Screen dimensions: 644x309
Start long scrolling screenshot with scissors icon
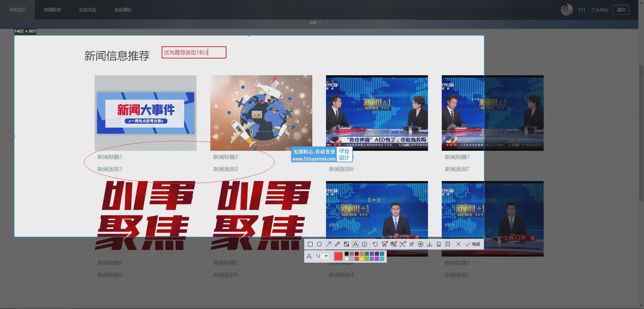[384, 244]
